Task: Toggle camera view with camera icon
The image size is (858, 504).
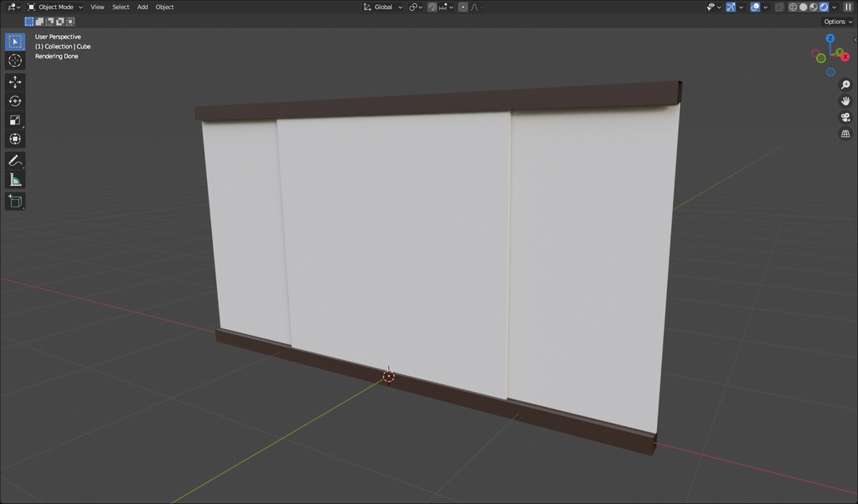Action: point(845,117)
